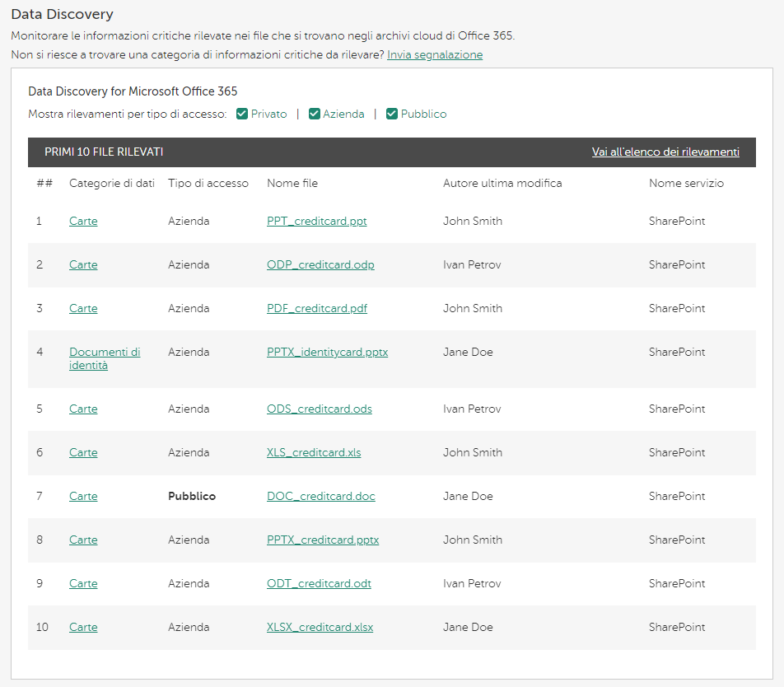The height and width of the screenshot is (687, 784).
Task: Toggle the Azienda access type checkbox
Action: click(315, 114)
